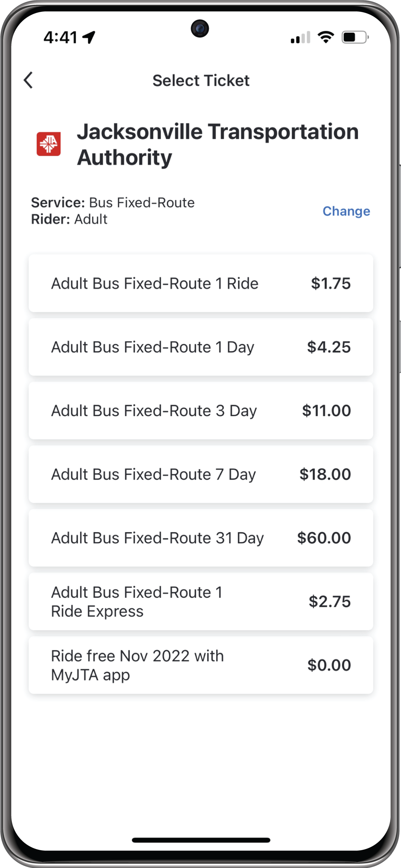Tap the home indicator bar

[x=201, y=840]
